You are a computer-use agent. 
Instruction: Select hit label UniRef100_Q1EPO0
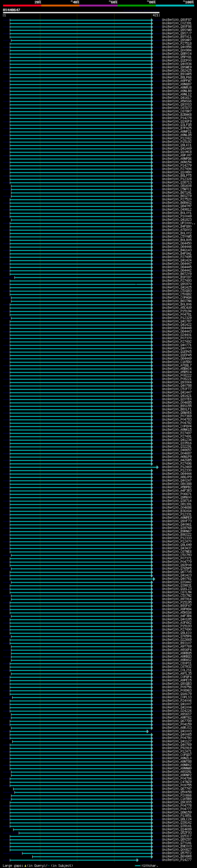(176, 60)
